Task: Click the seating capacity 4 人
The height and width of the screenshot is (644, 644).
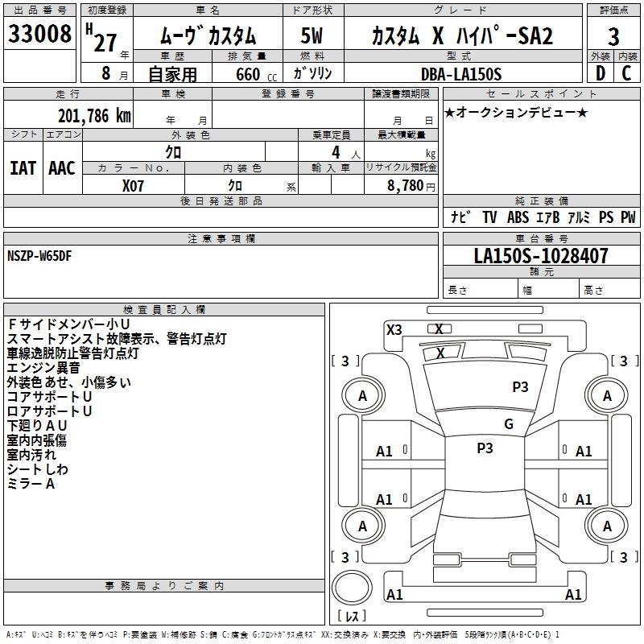Action: pos(346,153)
